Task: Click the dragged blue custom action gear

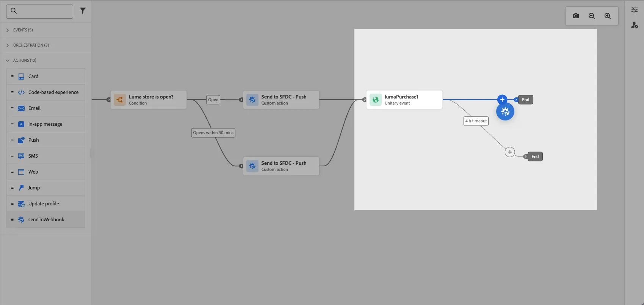Action: tap(505, 111)
